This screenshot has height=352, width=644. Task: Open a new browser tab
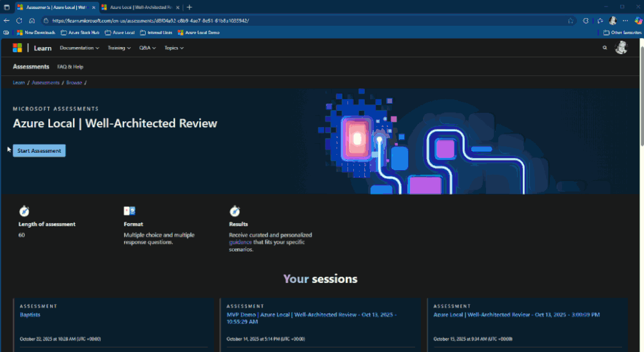[190, 7]
